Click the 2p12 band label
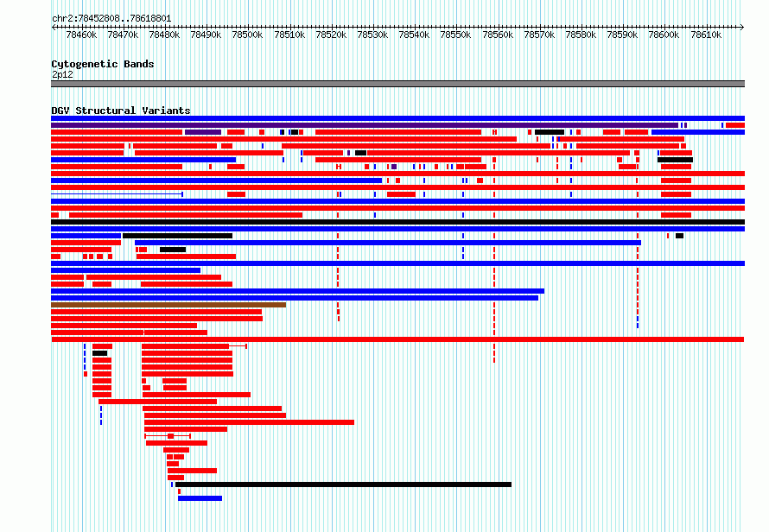Image resolution: width=769 pixels, height=532 pixels. [x=62, y=74]
